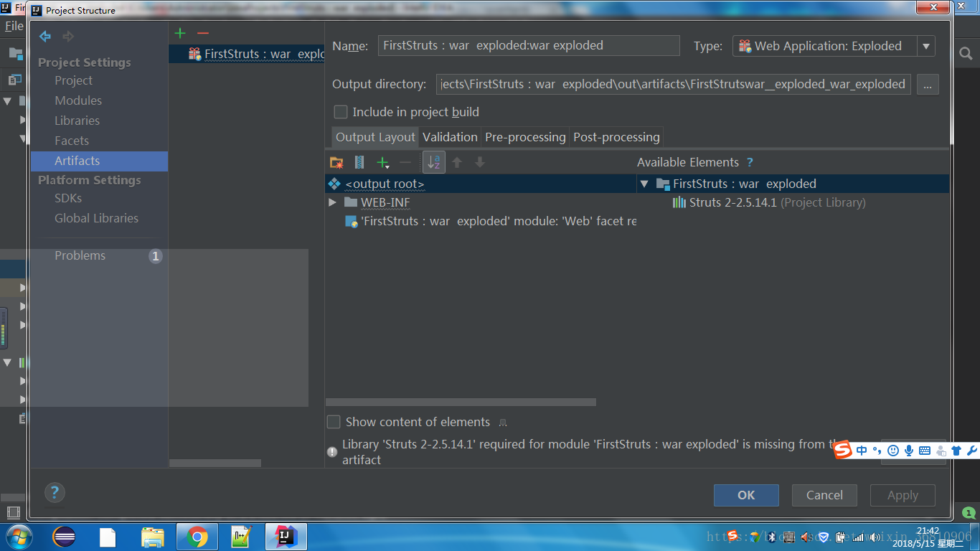Open Project settings page
This screenshot has height=551, width=980.
74,80
